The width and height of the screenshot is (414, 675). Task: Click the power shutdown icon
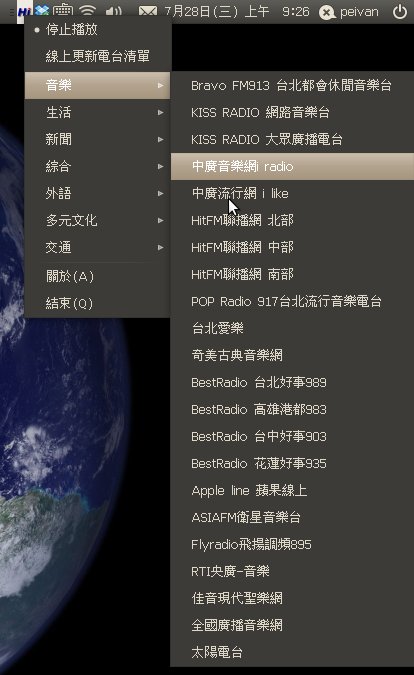tap(400, 11)
